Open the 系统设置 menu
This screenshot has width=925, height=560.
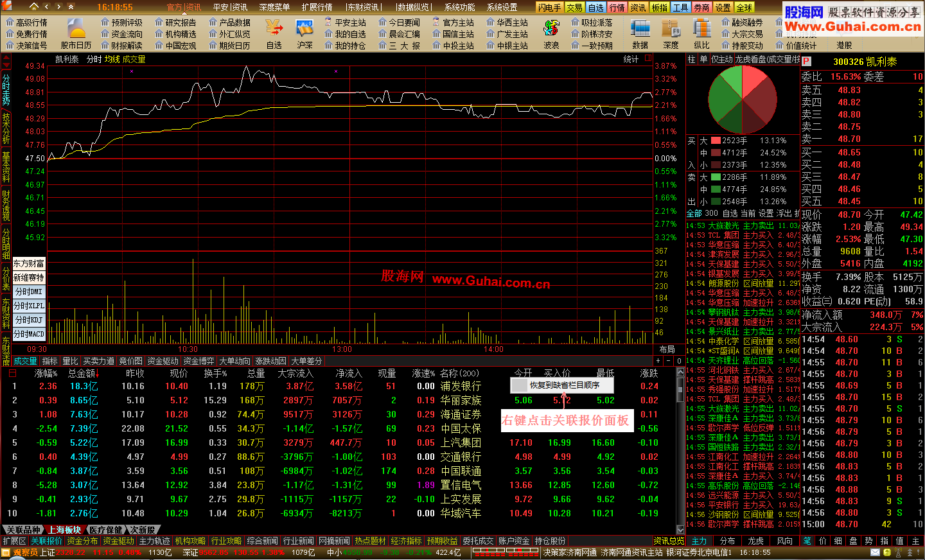[x=502, y=7]
